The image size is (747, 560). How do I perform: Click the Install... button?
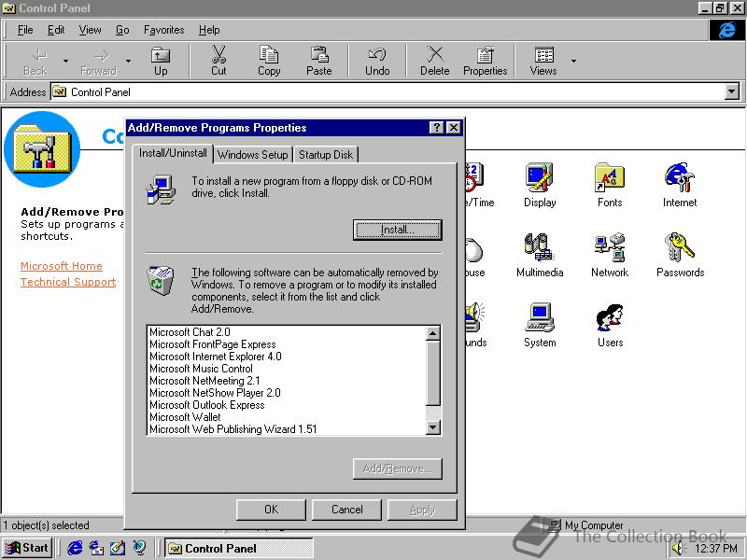[x=398, y=230]
